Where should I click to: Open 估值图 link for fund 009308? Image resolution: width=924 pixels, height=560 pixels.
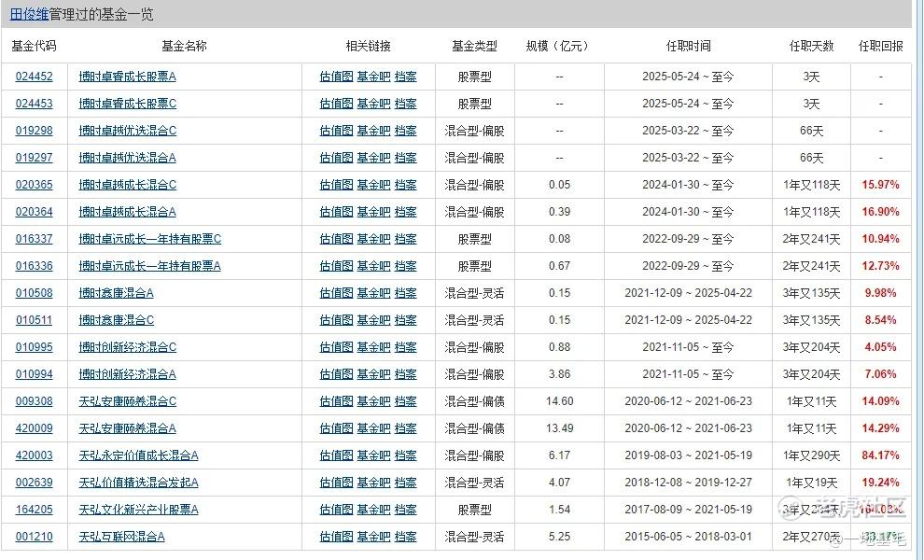[336, 401]
